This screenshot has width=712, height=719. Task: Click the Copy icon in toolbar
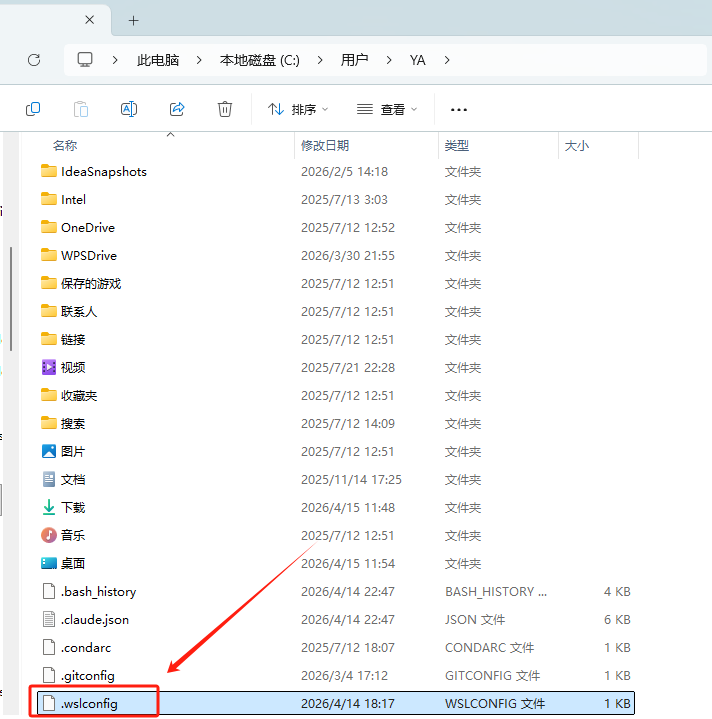[x=33, y=110]
